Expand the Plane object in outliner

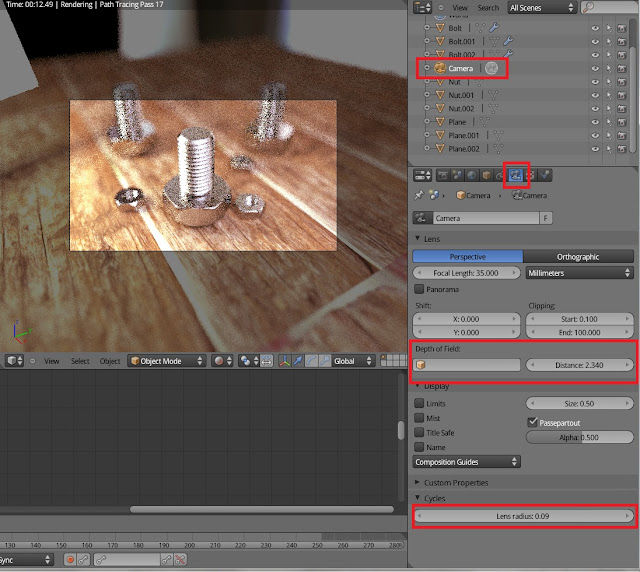(427, 122)
